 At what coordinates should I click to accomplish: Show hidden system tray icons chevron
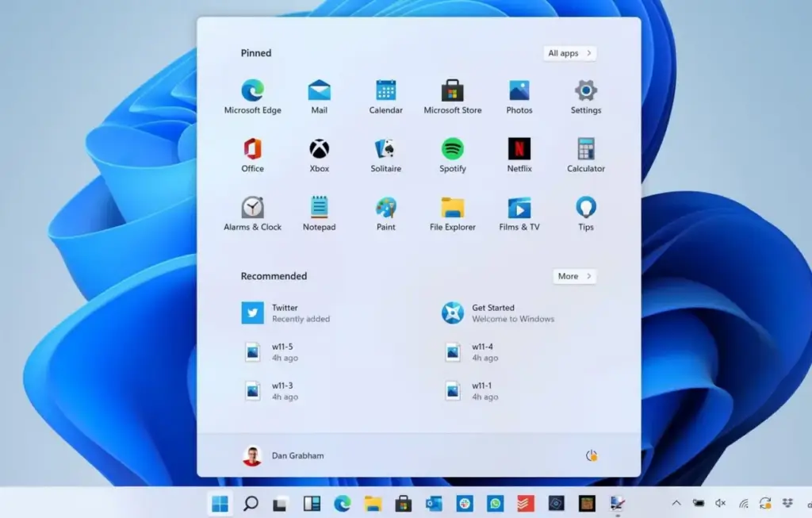click(676, 503)
